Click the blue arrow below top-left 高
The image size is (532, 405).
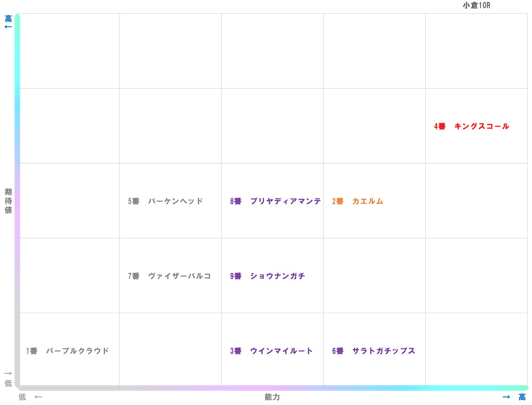tap(8, 27)
